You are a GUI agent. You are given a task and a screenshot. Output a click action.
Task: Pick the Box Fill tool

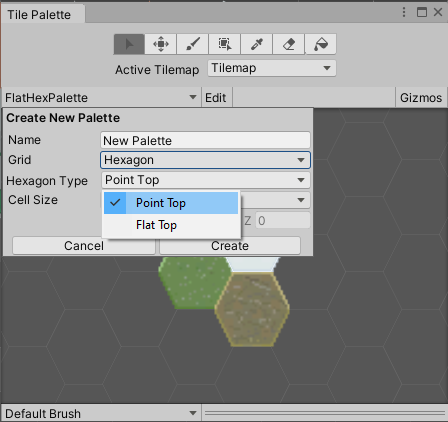(x=225, y=44)
